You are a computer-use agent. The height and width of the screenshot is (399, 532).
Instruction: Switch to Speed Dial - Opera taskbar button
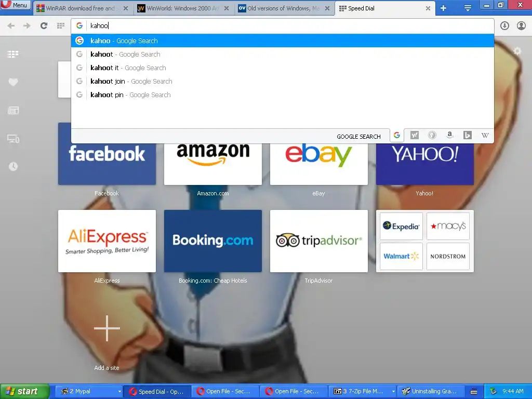(x=157, y=391)
